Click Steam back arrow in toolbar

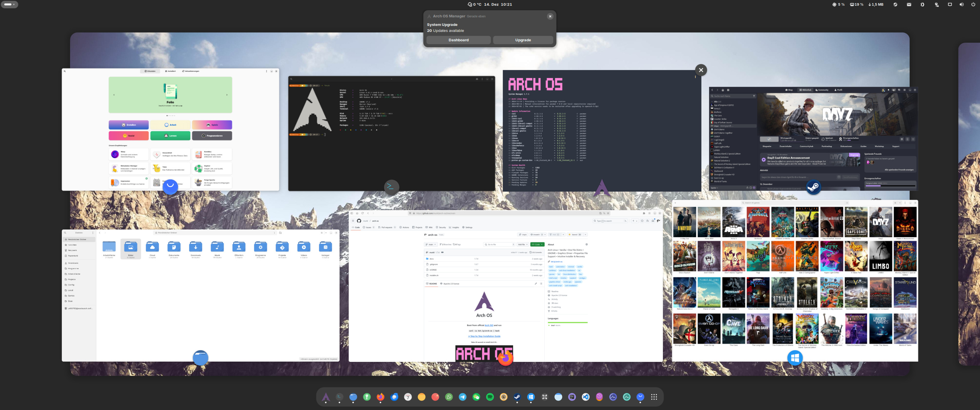point(712,90)
